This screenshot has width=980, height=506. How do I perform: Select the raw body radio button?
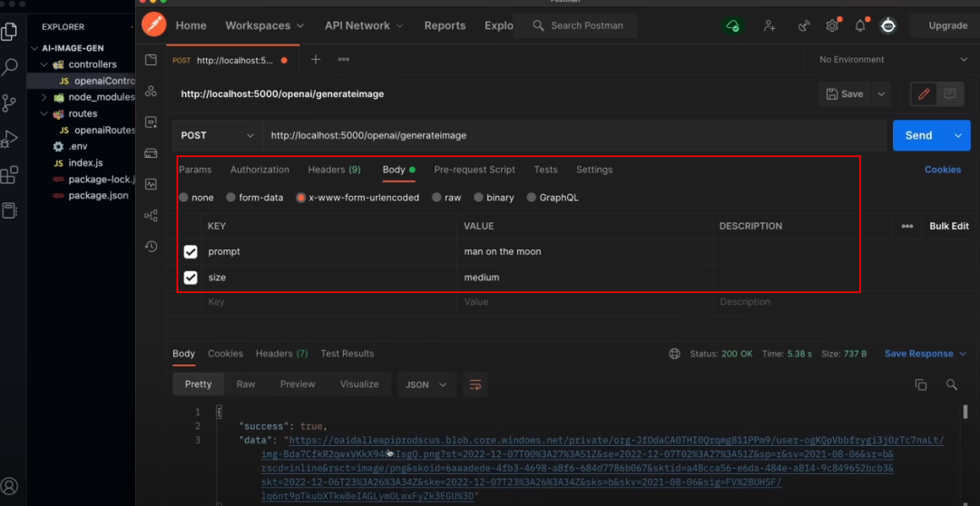click(436, 198)
